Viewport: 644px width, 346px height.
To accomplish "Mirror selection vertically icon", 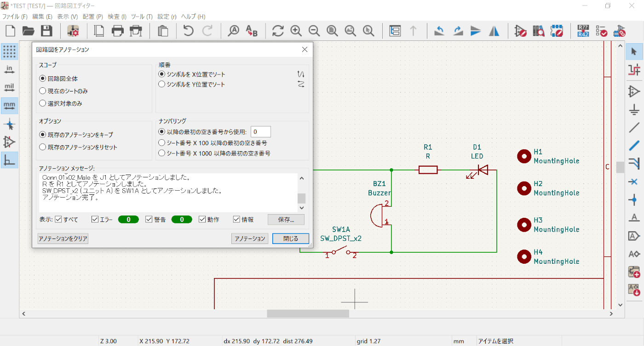I will 476,31.
